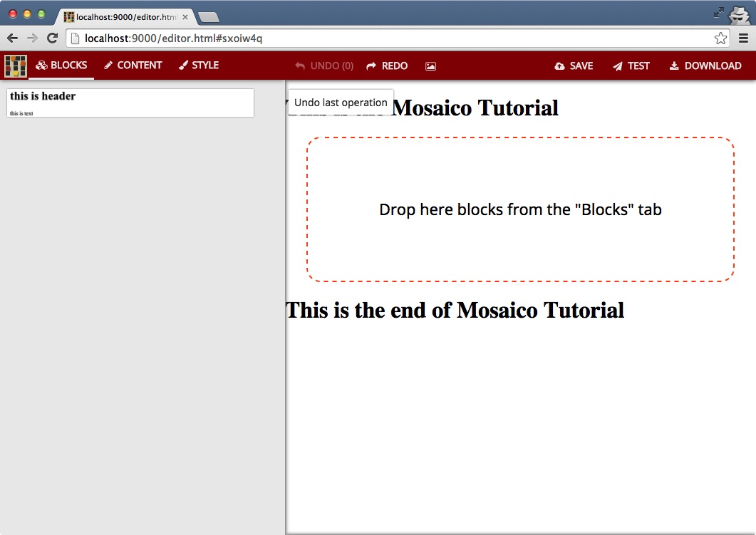Click the Undo button

coord(324,66)
